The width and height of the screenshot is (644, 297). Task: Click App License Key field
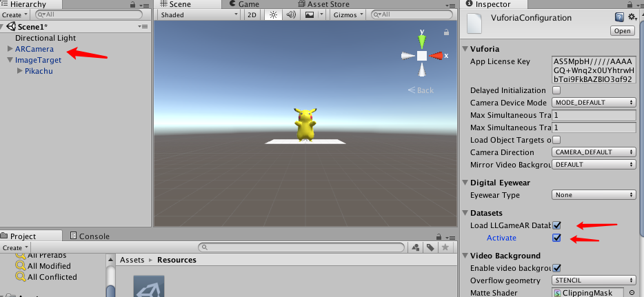pos(594,70)
